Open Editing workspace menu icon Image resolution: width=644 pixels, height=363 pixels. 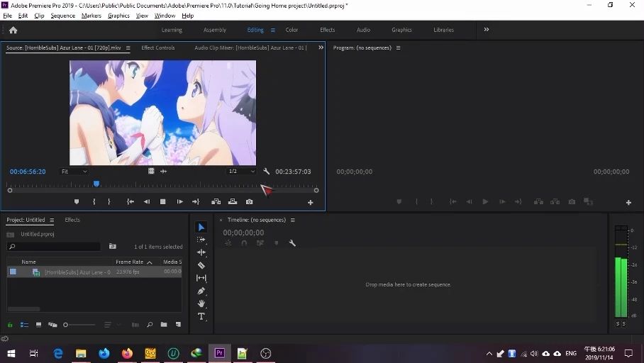point(273,30)
